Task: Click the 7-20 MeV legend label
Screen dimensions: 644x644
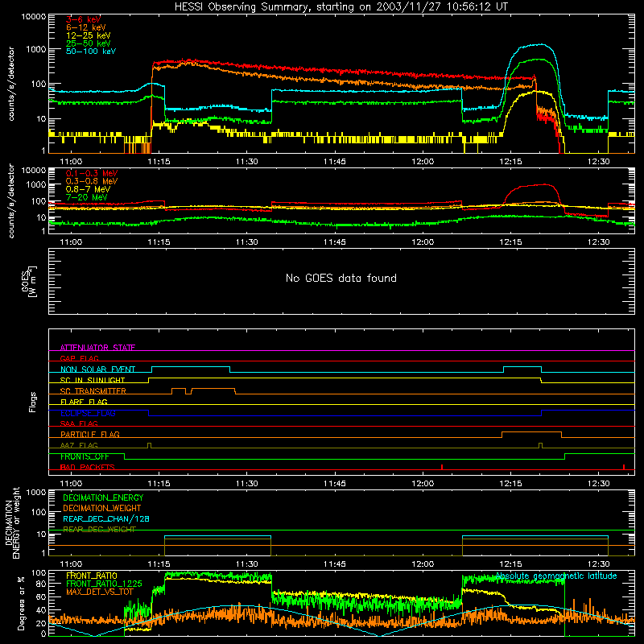Action: tap(86, 197)
